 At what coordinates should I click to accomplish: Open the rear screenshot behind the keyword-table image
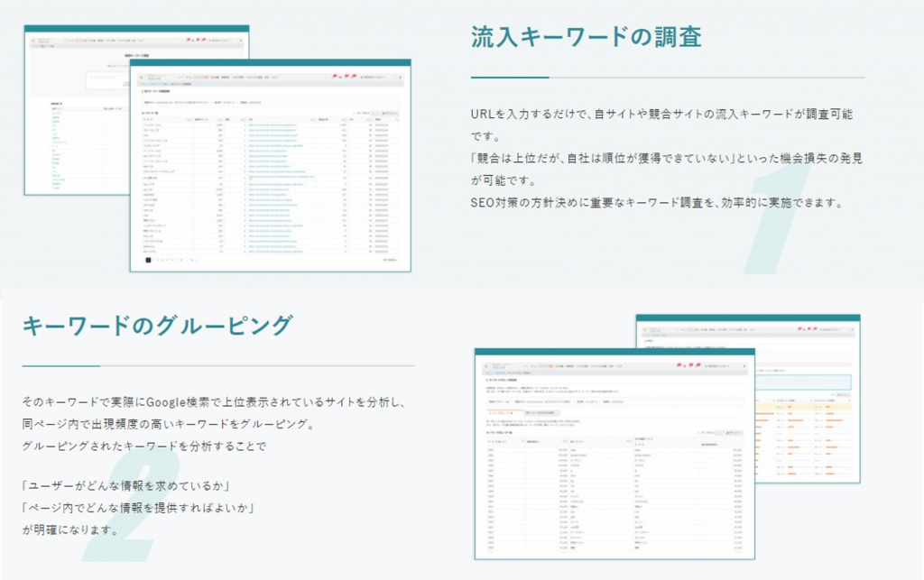click(x=77, y=110)
